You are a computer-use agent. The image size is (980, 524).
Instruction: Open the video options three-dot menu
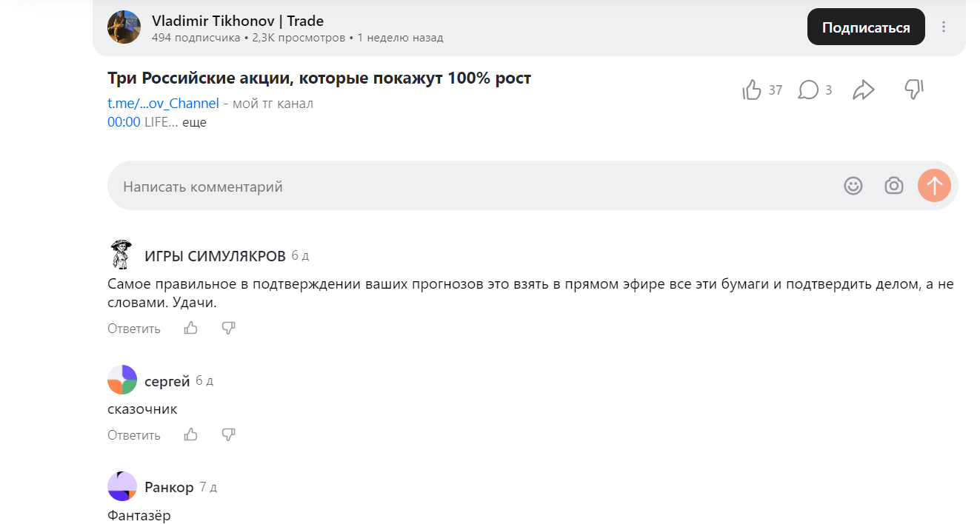(x=944, y=27)
